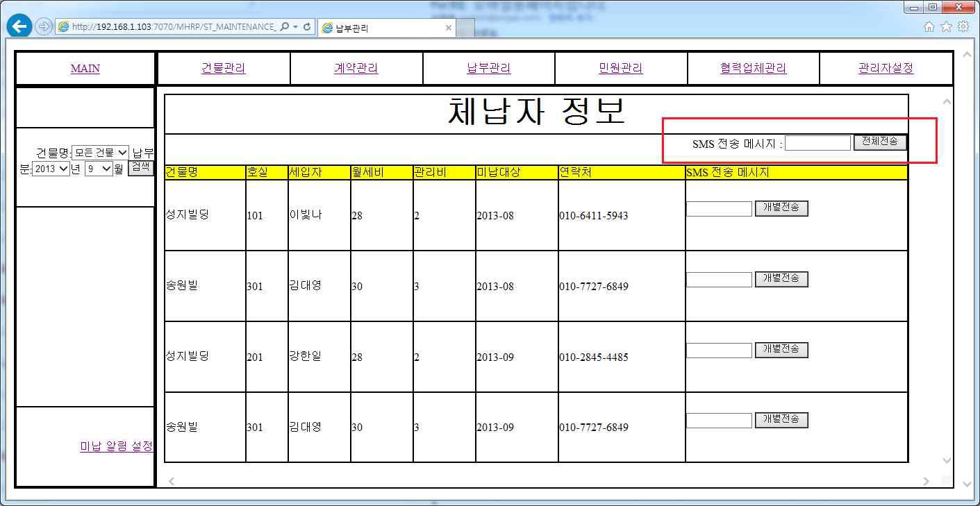The height and width of the screenshot is (506, 980).
Task: Click SMS message field for 2013-08 김대영 row
Action: tap(719, 279)
